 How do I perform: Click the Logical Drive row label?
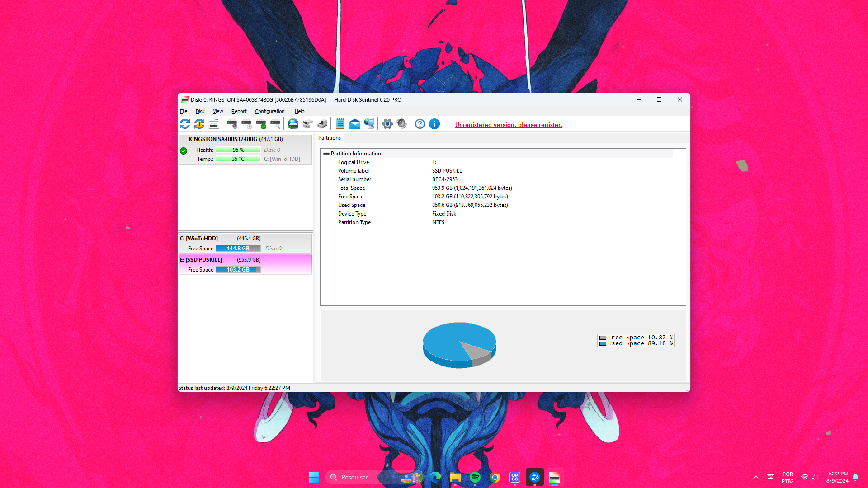(x=354, y=162)
